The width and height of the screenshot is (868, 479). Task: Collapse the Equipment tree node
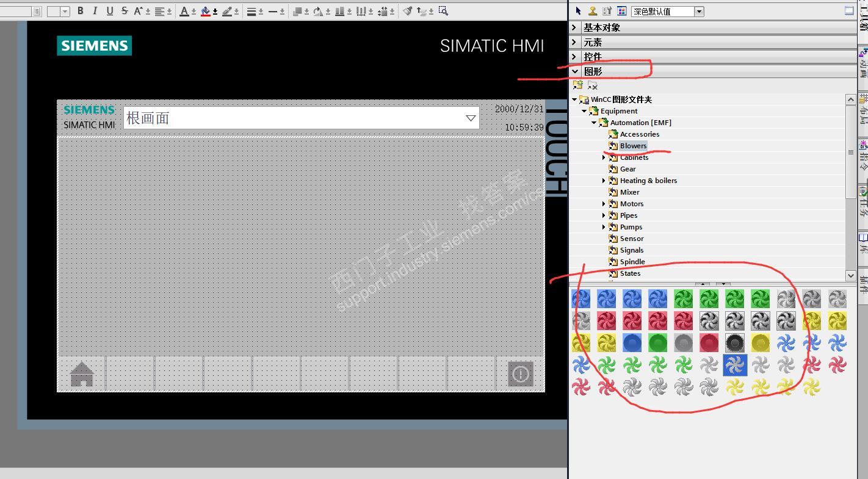(x=584, y=111)
